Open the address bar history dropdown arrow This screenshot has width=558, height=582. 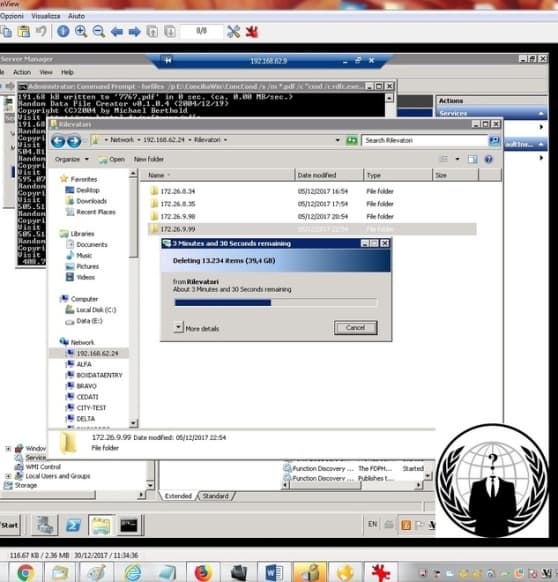click(337, 140)
